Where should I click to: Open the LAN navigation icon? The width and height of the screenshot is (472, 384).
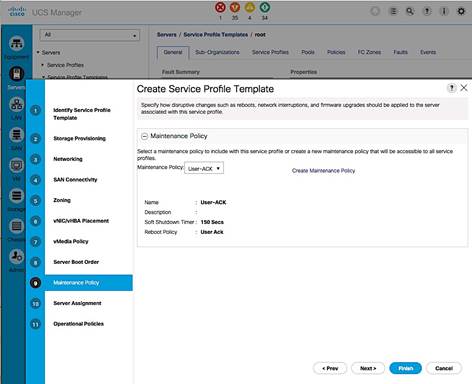tap(16, 104)
